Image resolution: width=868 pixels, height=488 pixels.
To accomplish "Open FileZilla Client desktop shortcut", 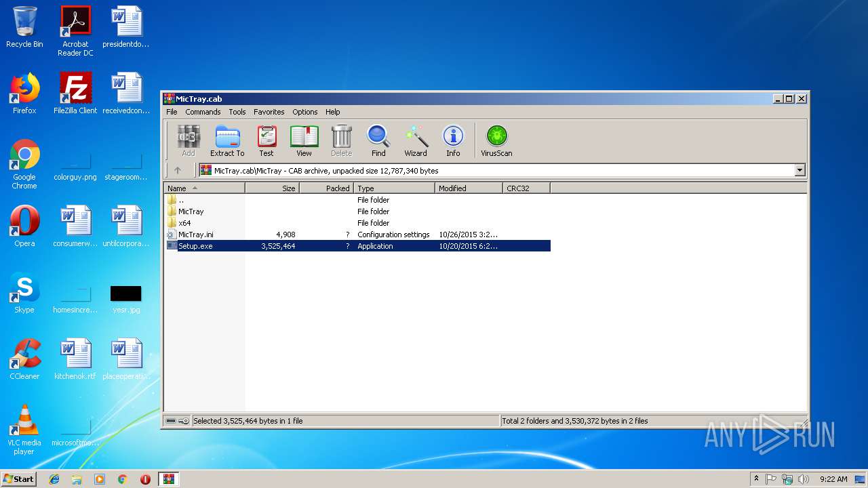I will coord(75,94).
